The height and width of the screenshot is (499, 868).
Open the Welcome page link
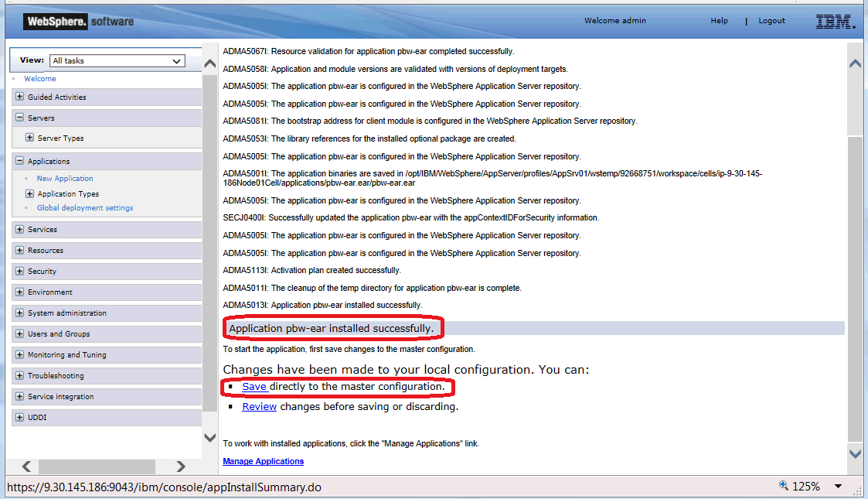(x=40, y=79)
